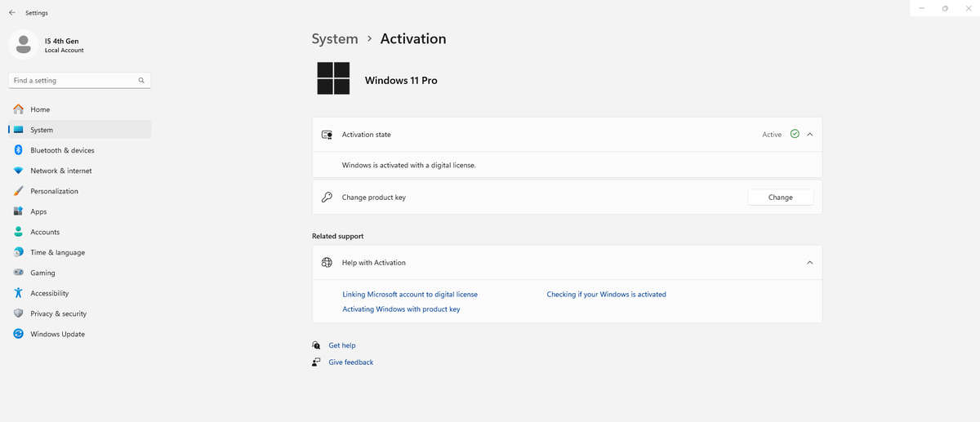The height and width of the screenshot is (422, 980).
Task: Collapse the Help with Activation section
Action: pos(809,263)
